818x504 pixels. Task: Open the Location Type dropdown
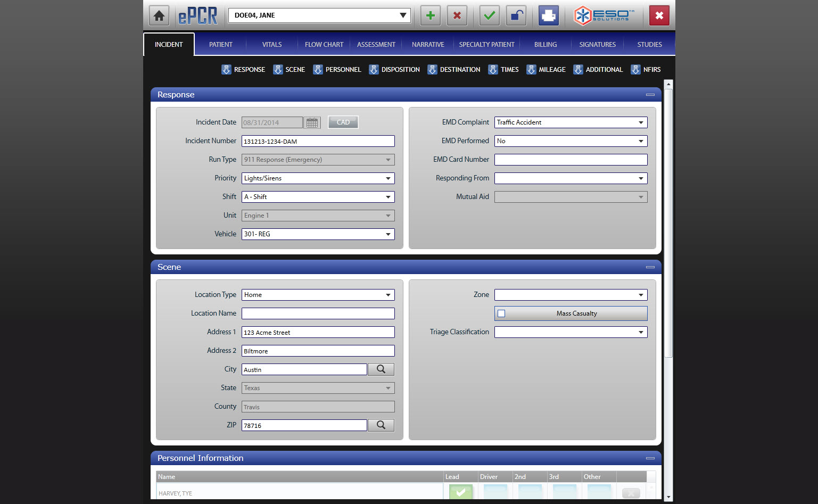click(x=318, y=295)
